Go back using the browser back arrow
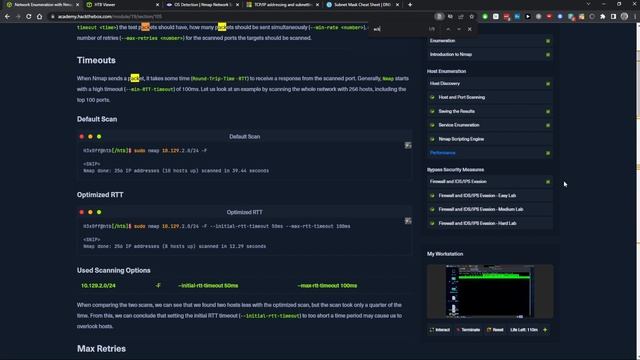The width and height of the screenshot is (640, 360). point(7,17)
